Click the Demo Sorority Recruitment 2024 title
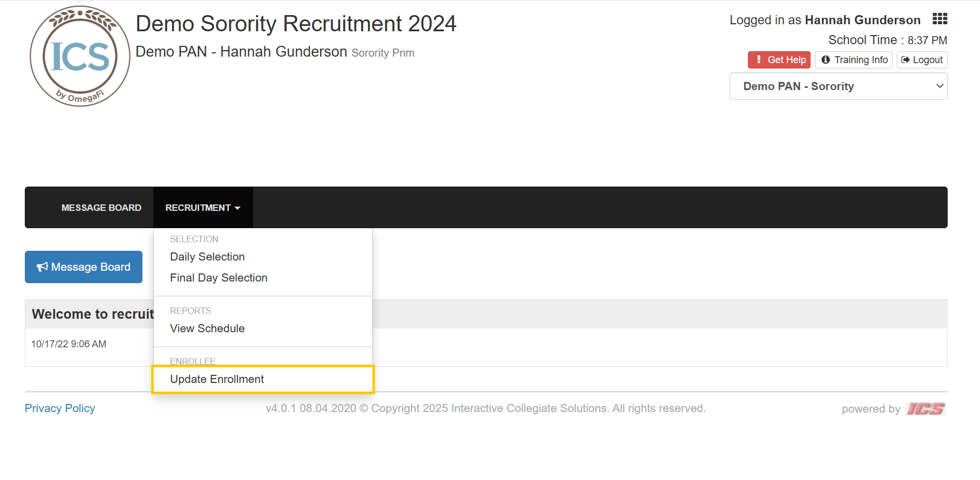The width and height of the screenshot is (980, 480). coord(296,24)
